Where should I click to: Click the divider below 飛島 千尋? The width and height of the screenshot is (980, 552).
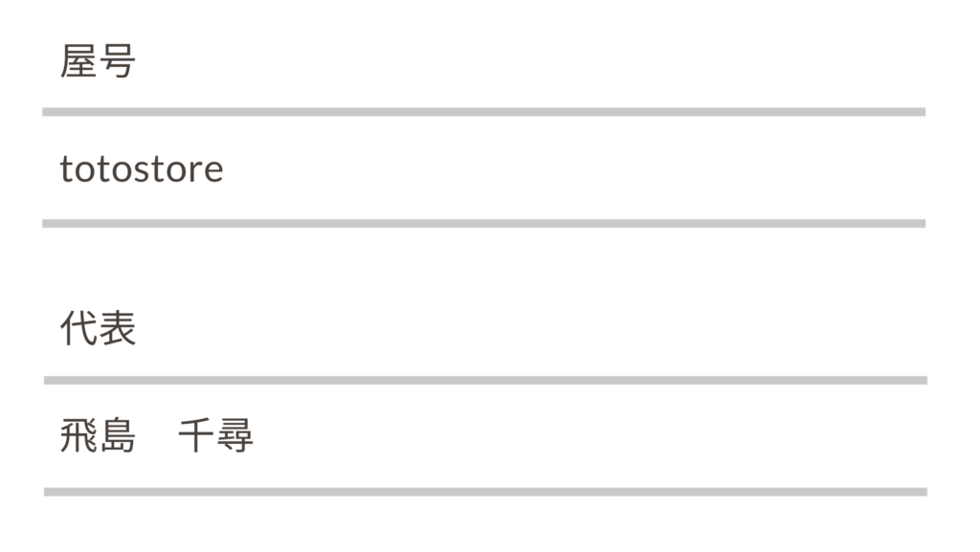pyautogui.click(x=485, y=492)
